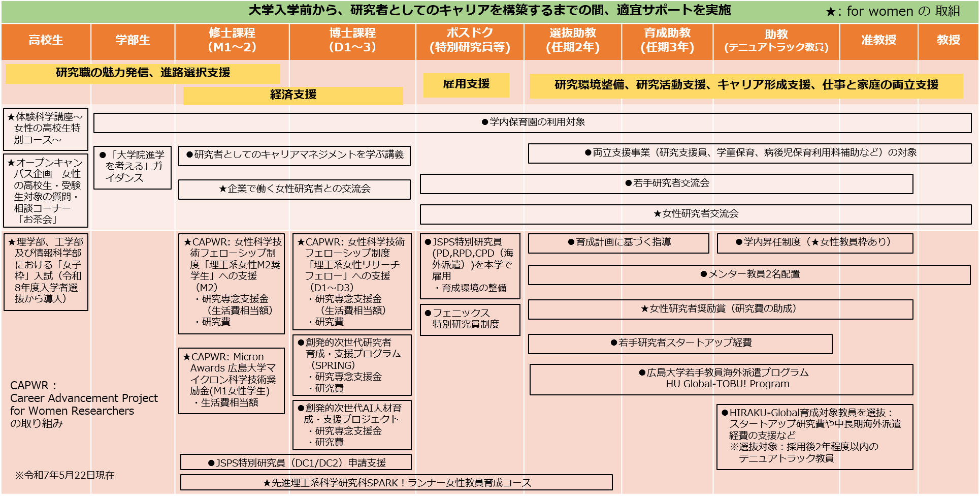This screenshot has width=980, height=496.
Task: Select the 助教 (テニュアトラック教員) header
Action: (x=776, y=41)
